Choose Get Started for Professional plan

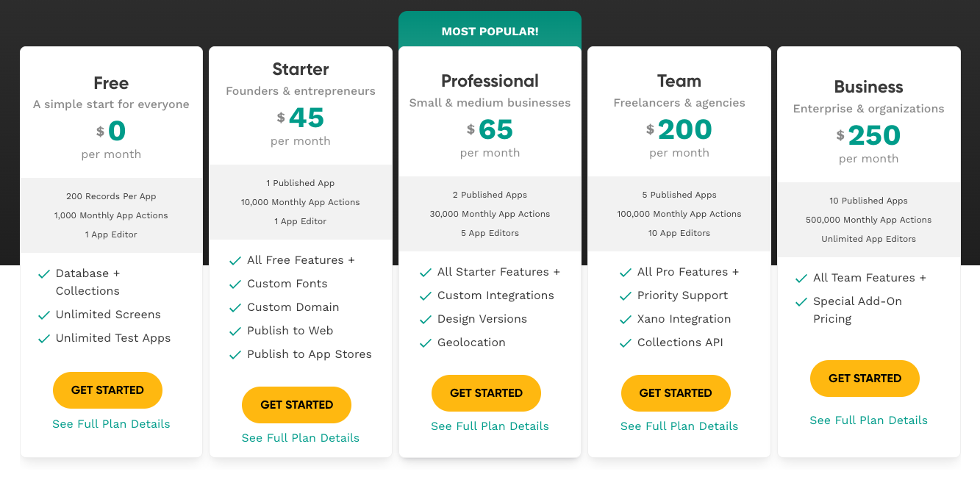click(x=486, y=393)
